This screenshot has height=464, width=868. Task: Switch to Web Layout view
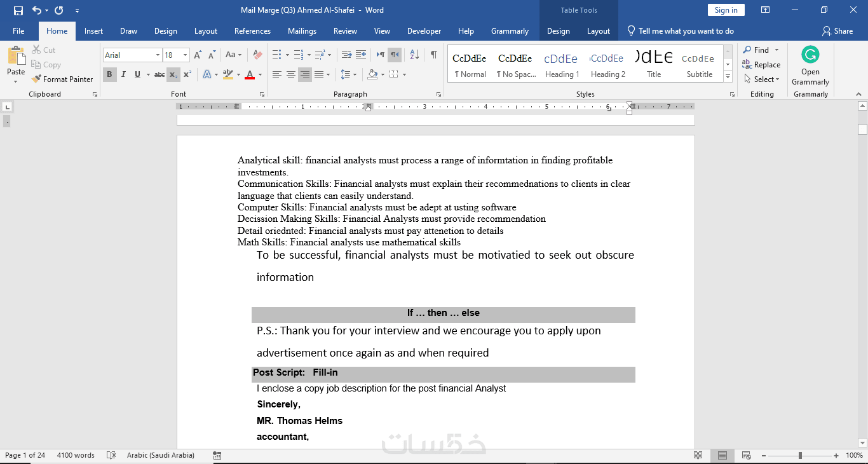[747, 455]
